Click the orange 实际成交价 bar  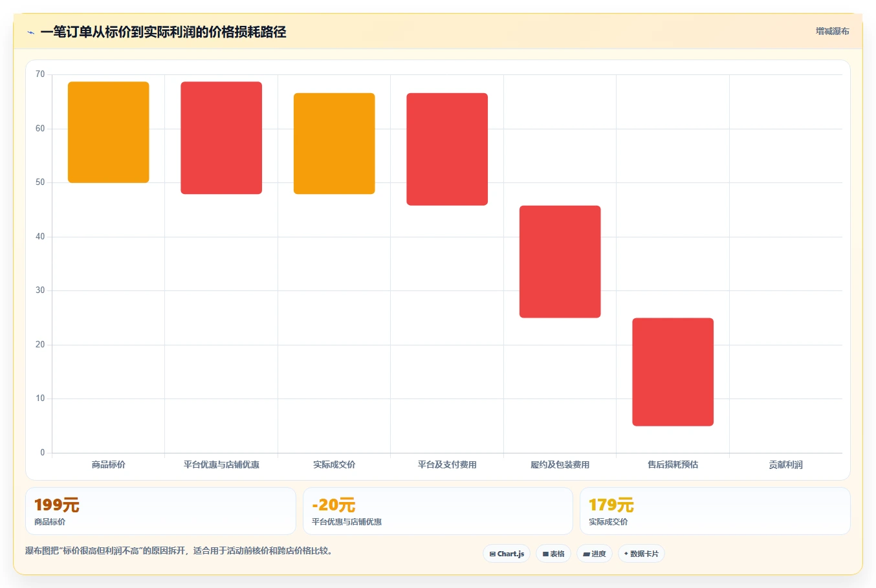[x=334, y=144]
